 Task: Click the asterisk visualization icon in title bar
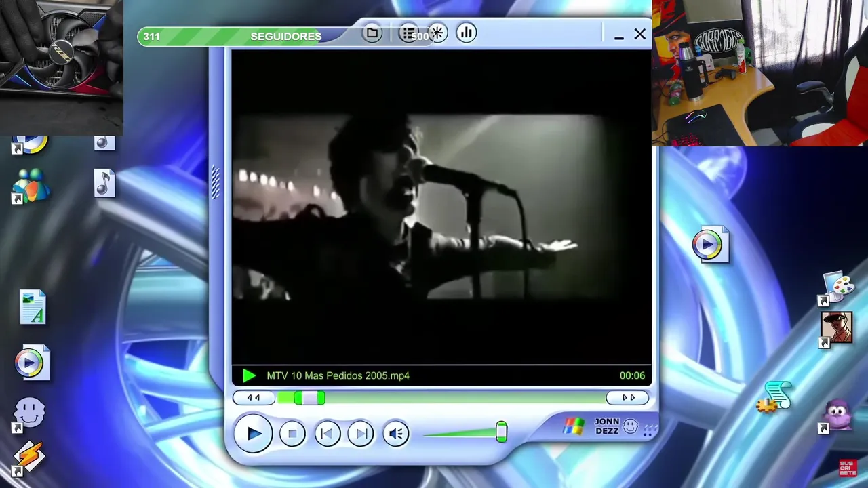tap(437, 33)
